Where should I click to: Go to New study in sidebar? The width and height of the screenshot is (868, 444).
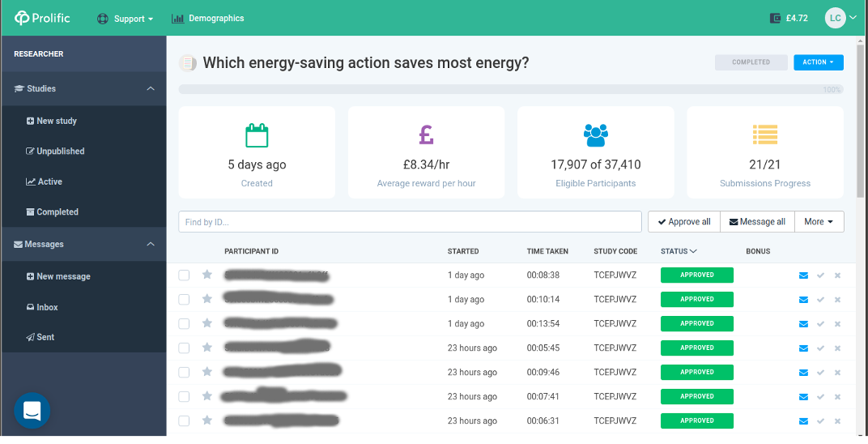(x=52, y=121)
